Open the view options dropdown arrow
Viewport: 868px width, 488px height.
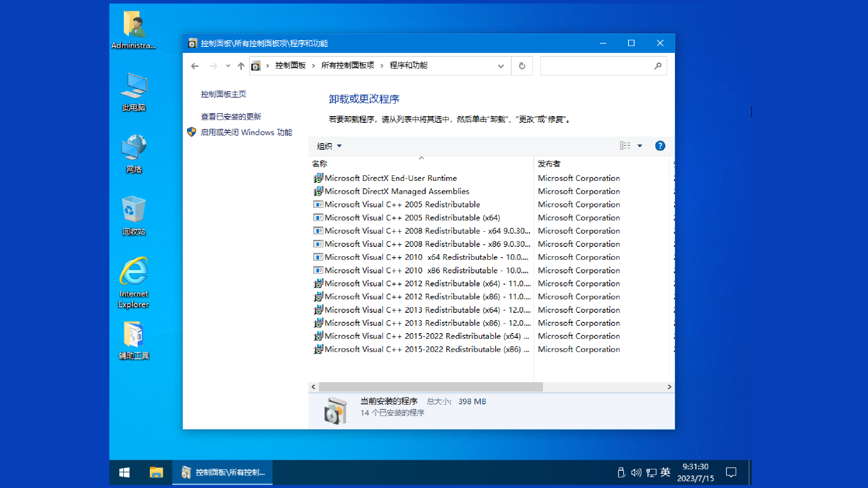[x=640, y=146]
